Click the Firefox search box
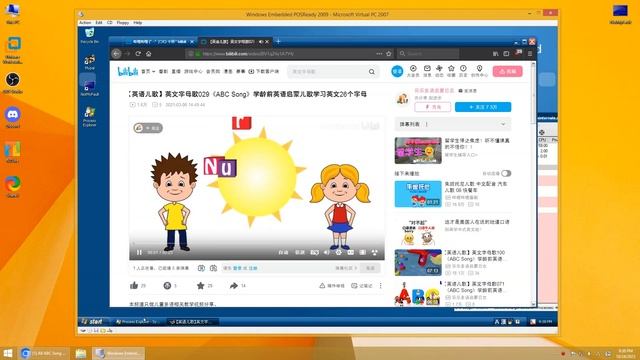The width and height of the screenshot is (640, 360). pos(429,53)
